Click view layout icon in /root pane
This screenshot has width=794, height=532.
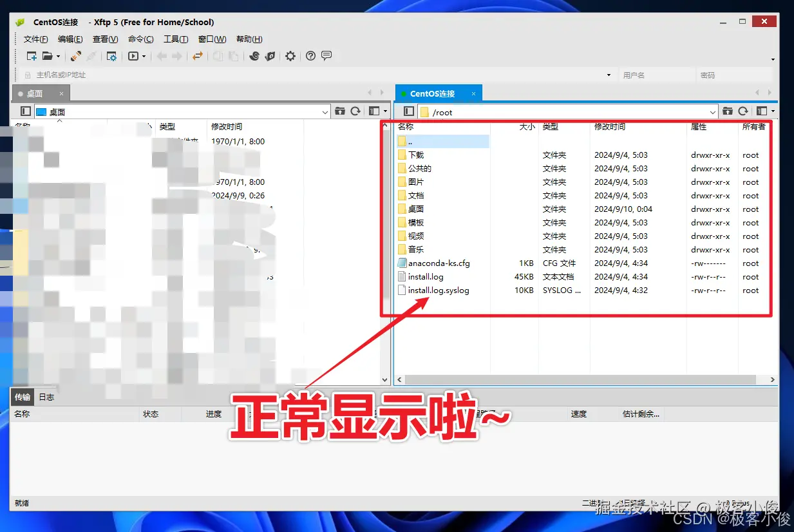point(762,111)
